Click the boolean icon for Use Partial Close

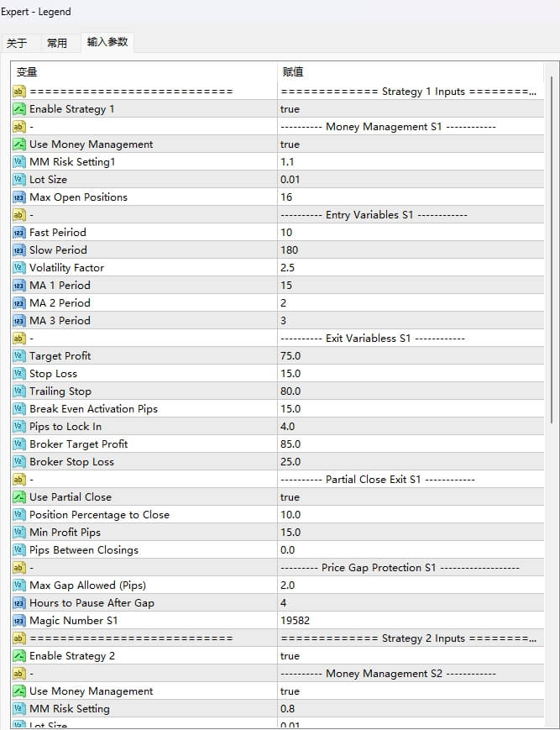[x=19, y=497]
